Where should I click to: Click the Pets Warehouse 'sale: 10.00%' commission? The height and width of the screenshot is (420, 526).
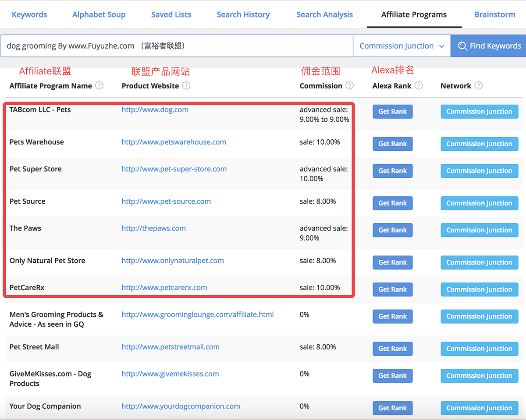(320, 142)
